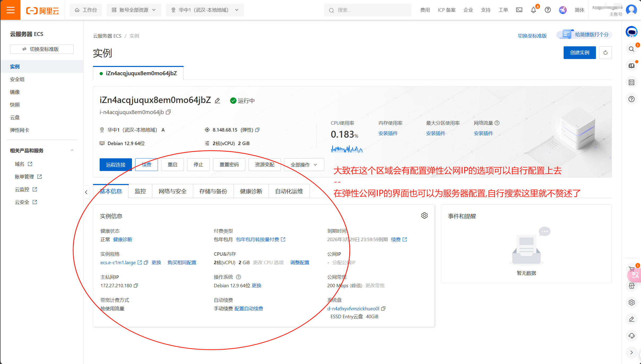Open the 云监控 external link
This screenshot has width=641, height=364.
pos(26,190)
